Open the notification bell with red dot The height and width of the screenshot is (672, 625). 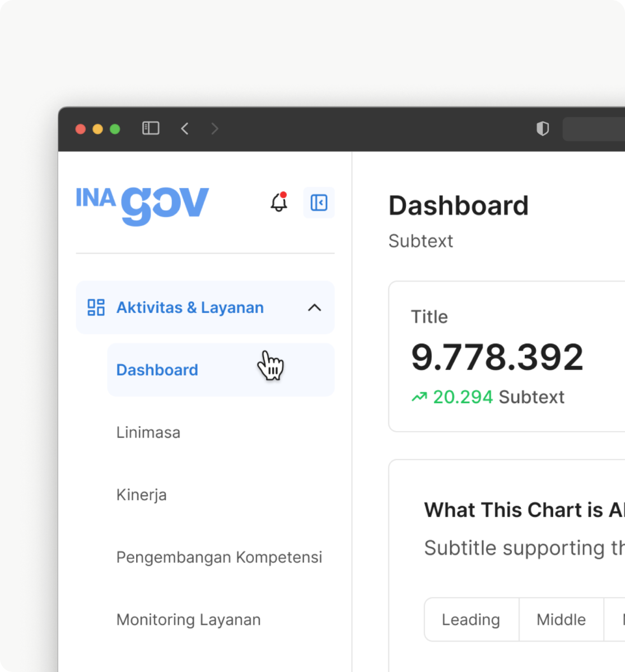coord(279,202)
